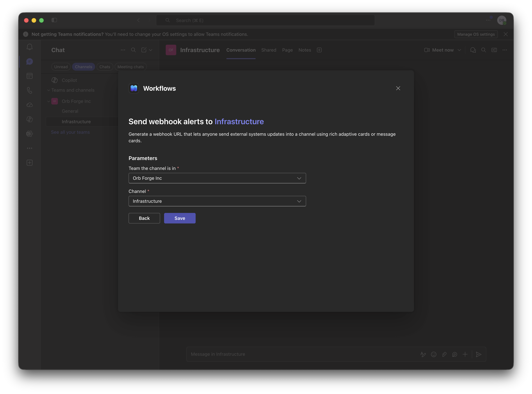This screenshot has height=394, width=532.
Task: Open Chat in the left rail
Action: [30, 62]
